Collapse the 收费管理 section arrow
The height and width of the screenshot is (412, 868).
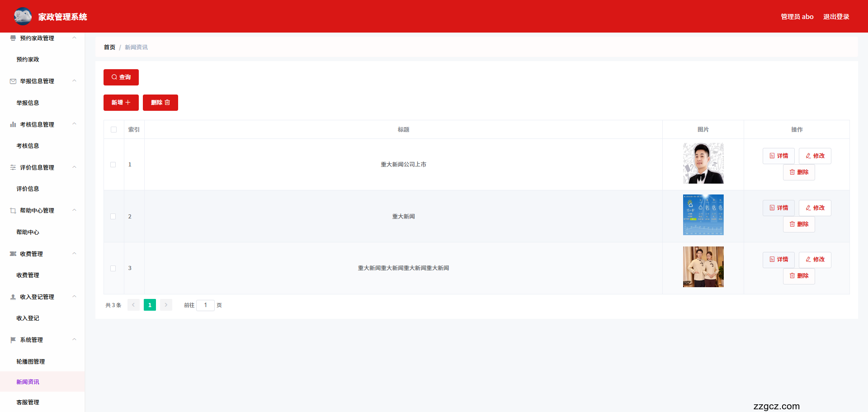pos(75,254)
